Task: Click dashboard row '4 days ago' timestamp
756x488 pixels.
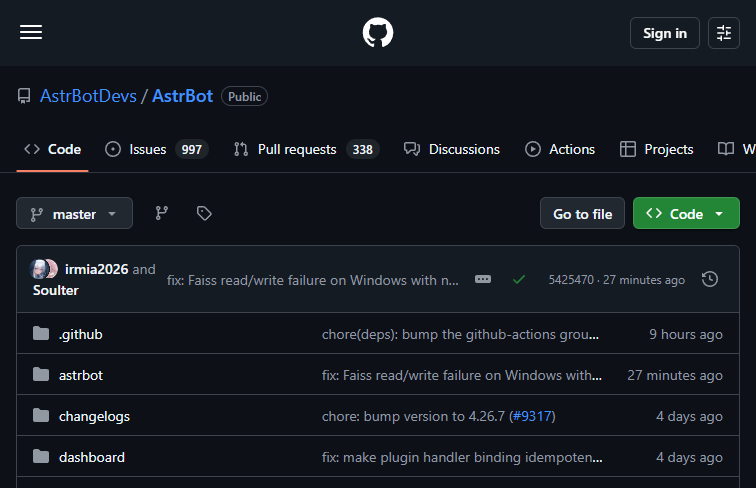Action: pyautogui.click(x=689, y=457)
